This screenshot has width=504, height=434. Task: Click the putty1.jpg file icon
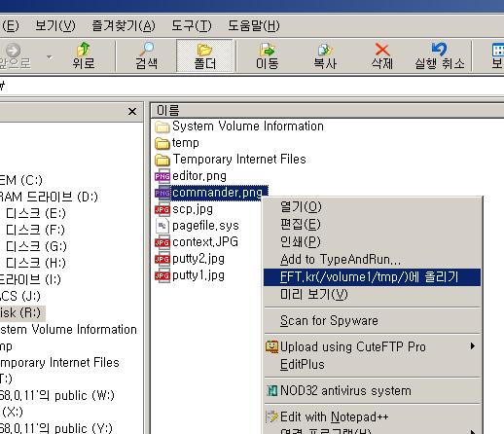(162, 275)
